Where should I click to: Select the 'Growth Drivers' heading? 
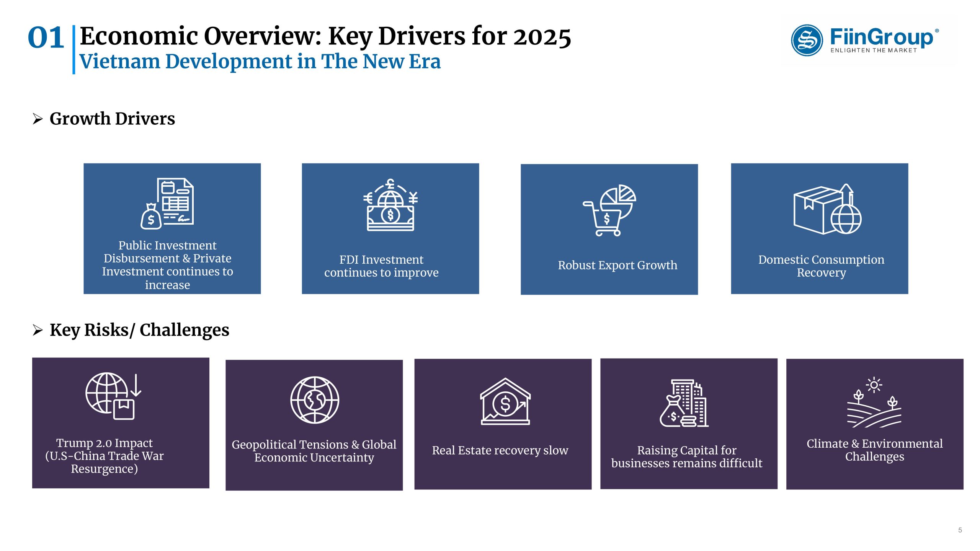tap(112, 119)
